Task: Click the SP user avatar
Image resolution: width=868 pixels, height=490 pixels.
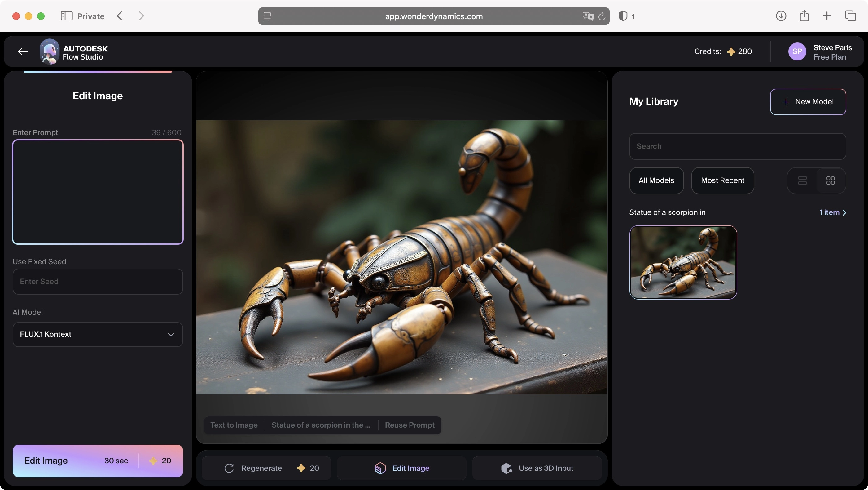Action: click(797, 51)
